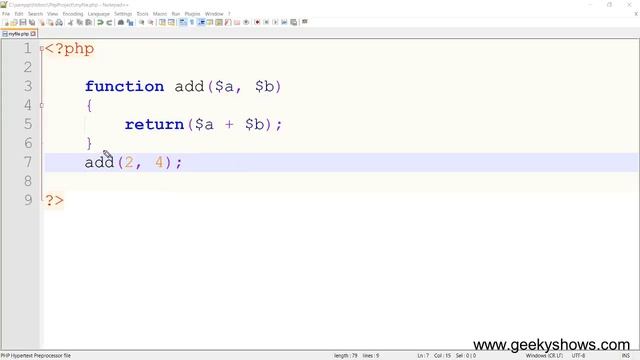Save the current file via toolbar
The width and height of the screenshot is (640, 360).
click(23, 22)
